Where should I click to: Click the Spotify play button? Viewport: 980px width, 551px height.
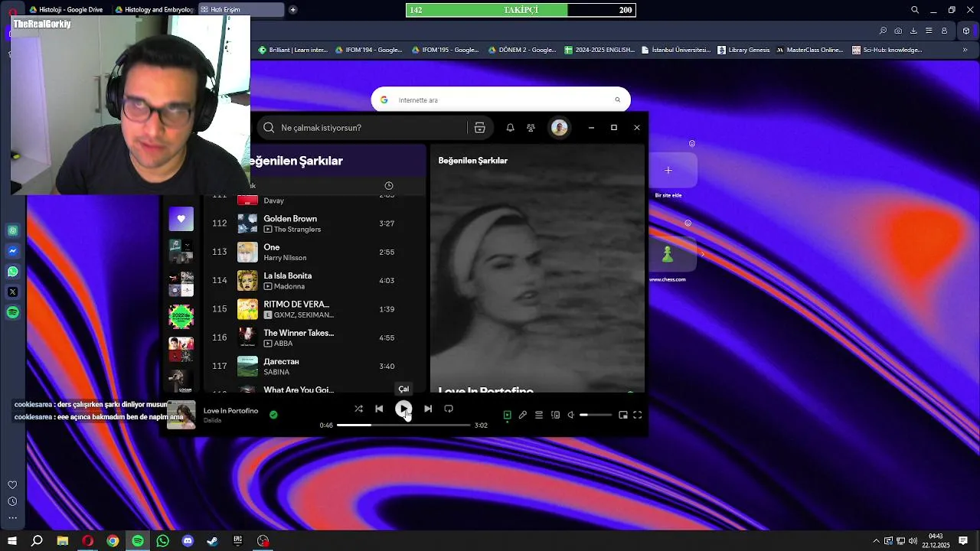click(403, 409)
